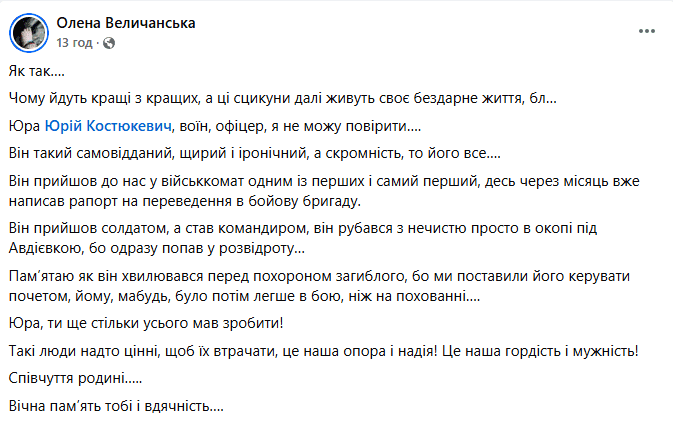673x423 pixels.
Task: Click the line about військкомат одним із перших
Action: point(324,181)
